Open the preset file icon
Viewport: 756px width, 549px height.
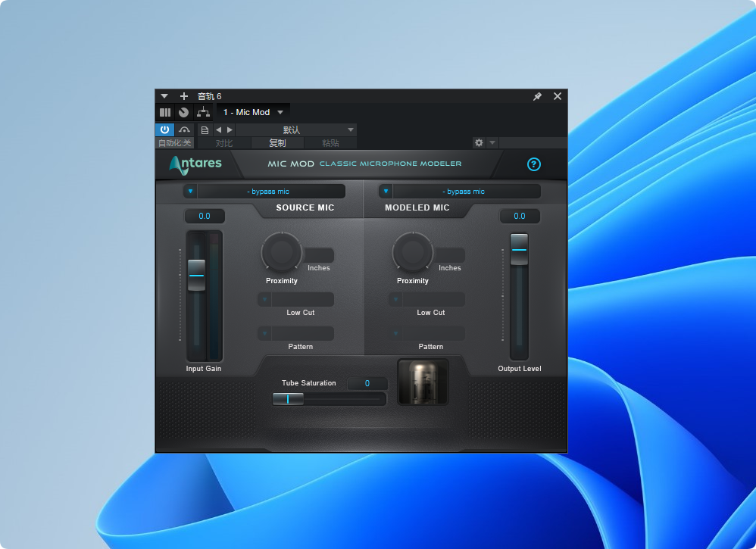tap(205, 129)
